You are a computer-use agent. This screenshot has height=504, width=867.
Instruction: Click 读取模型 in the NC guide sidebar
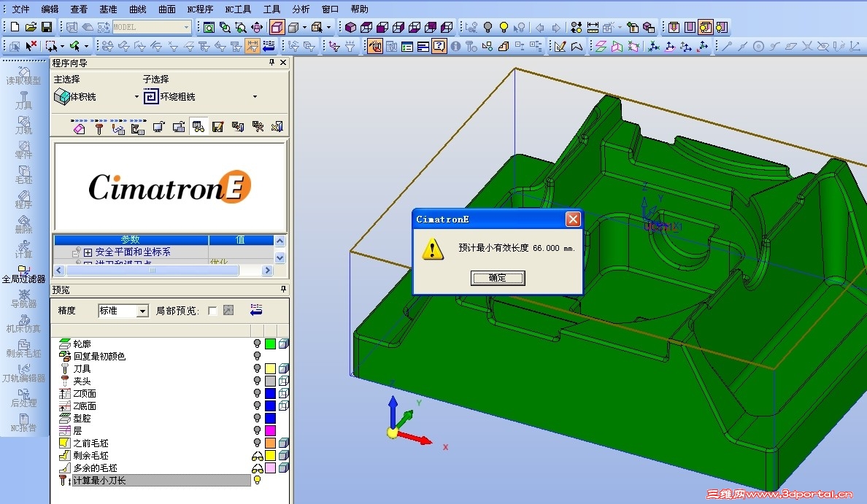click(x=23, y=76)
